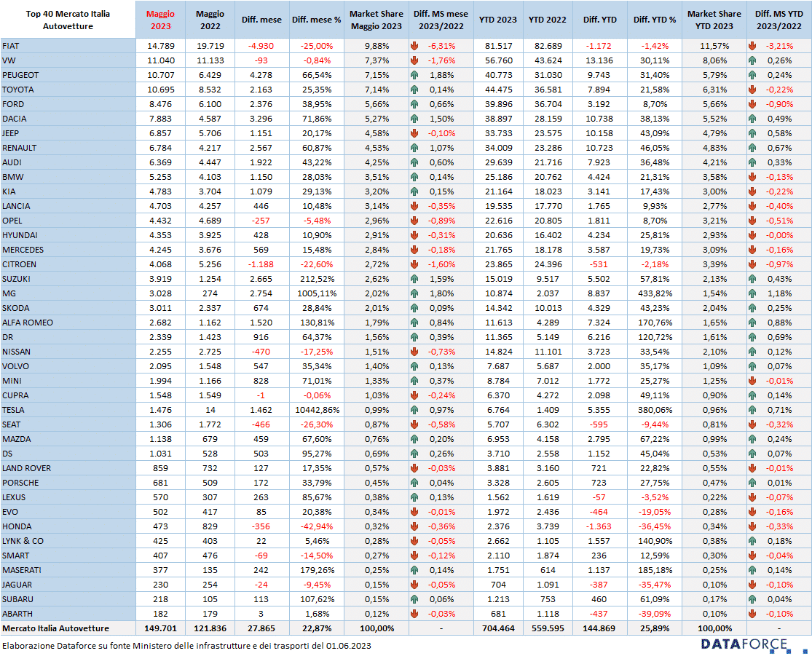Click the 'Mercato Italia Autovetture' total row label
The image size is (812, 656).
click(55, 628)
